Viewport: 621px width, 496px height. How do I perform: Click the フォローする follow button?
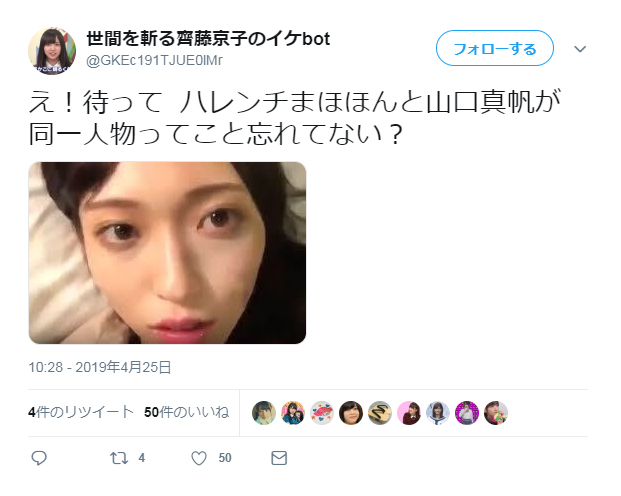coord(495,48)
